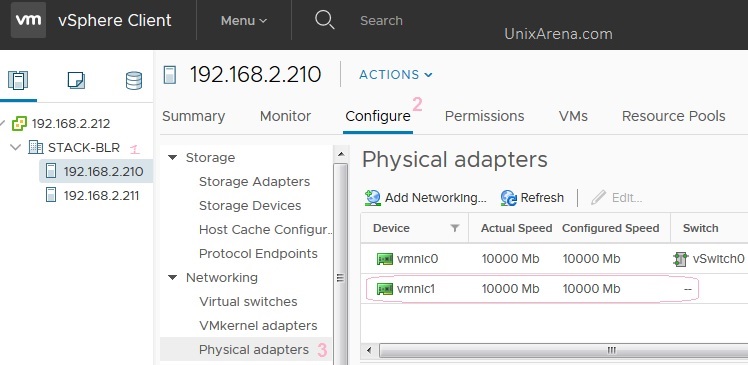
Task: Open the Permissions tab
Action: coord(484,116)
